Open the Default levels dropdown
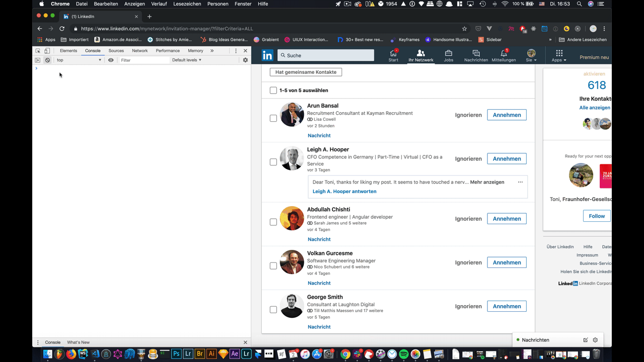Image resolution: width=644 pixels, height=362 pixels. (187, 60)
